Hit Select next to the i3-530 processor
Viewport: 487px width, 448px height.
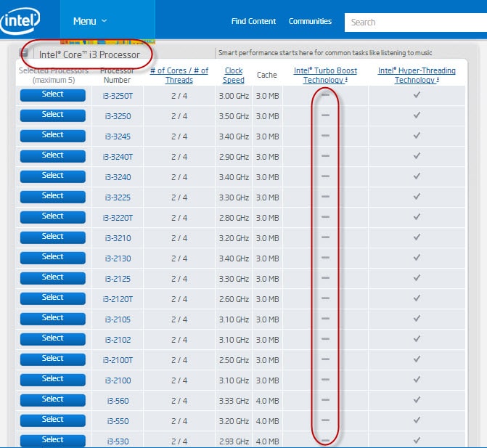pyautogui.click(x=52, y=440)
